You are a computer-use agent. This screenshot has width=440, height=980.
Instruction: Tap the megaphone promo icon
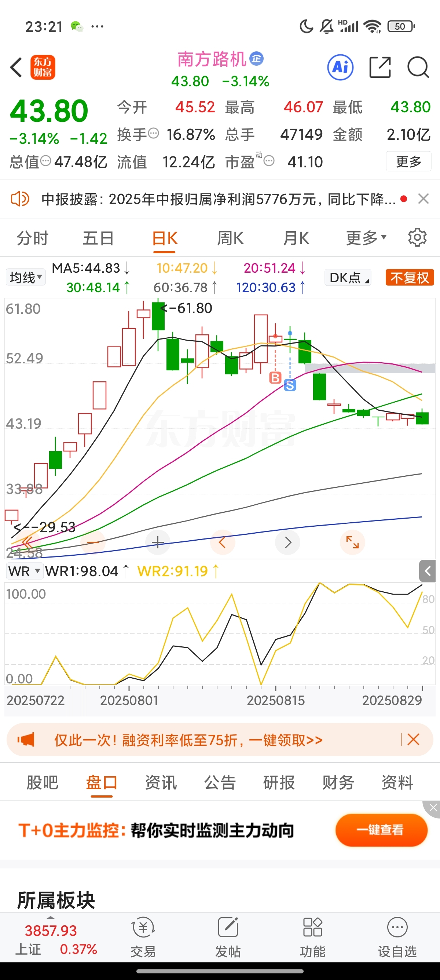[26, 740]
